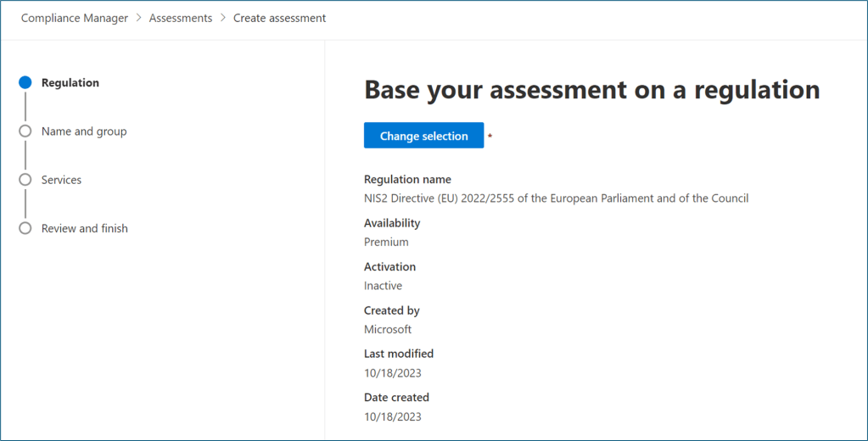868x441 pixels.
Task: Select the Create assessment breadcrumb
Action: pyautogui.click(x=279, y=18)
